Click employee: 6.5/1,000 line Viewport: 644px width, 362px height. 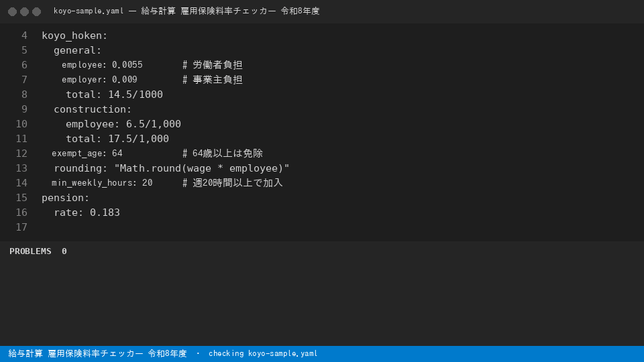click(x=123, y=124)
